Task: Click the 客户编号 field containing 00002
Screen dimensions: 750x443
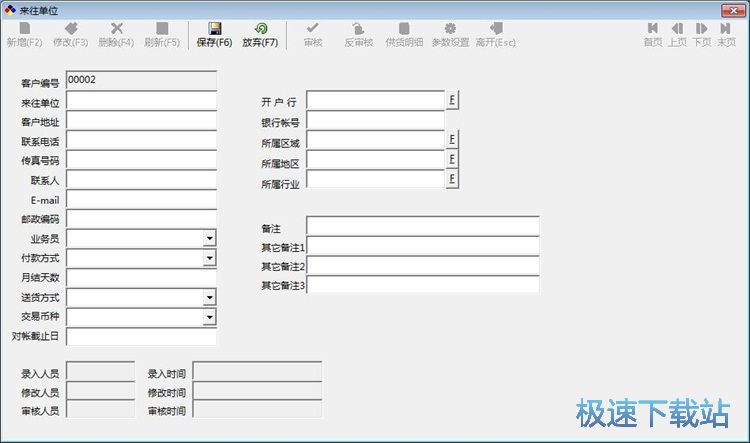Action: 141,80
